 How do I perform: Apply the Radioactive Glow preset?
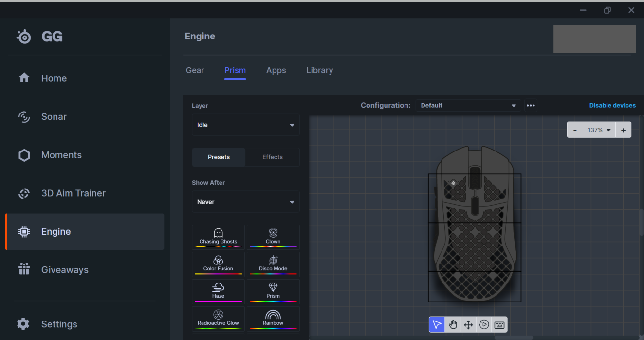[x=218, y=319]
